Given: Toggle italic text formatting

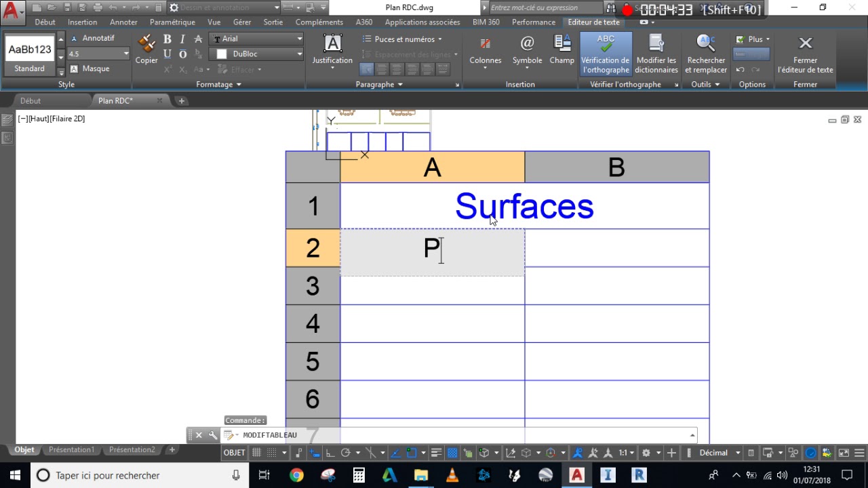Looking at the screenshot, I should pyautogui.click(x=182, y=39).
